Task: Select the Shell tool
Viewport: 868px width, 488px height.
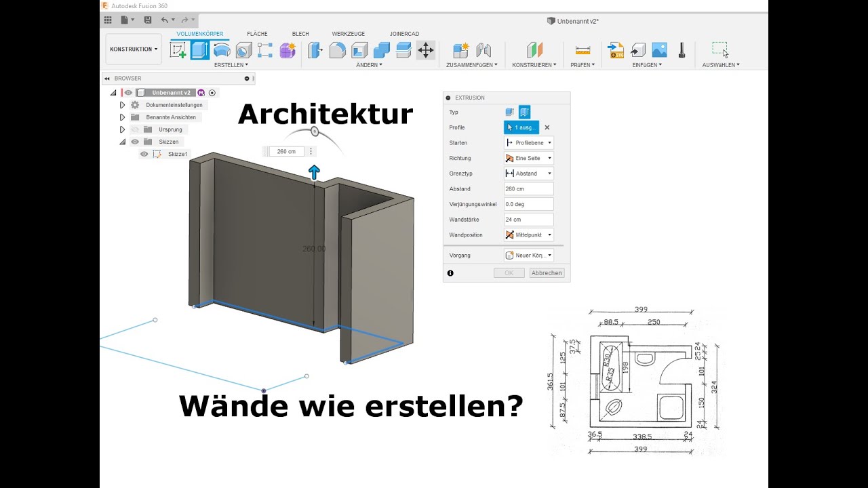Action: click(x=359, y=50)
